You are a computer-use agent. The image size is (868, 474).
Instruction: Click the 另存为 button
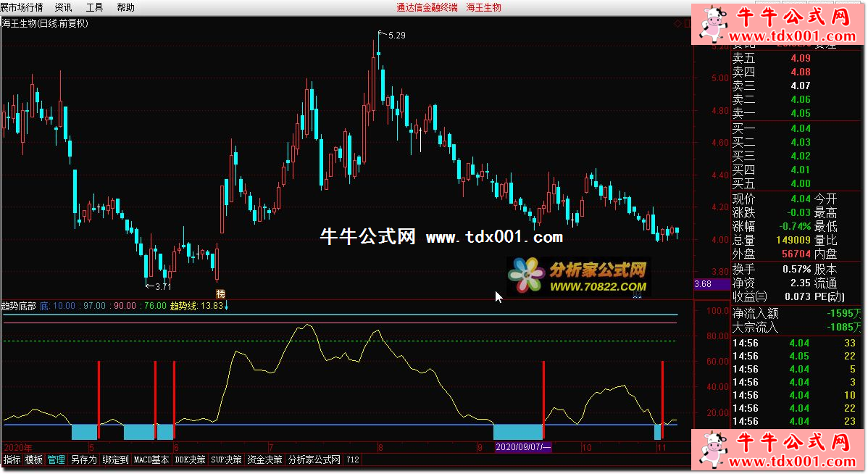point(83,460)
